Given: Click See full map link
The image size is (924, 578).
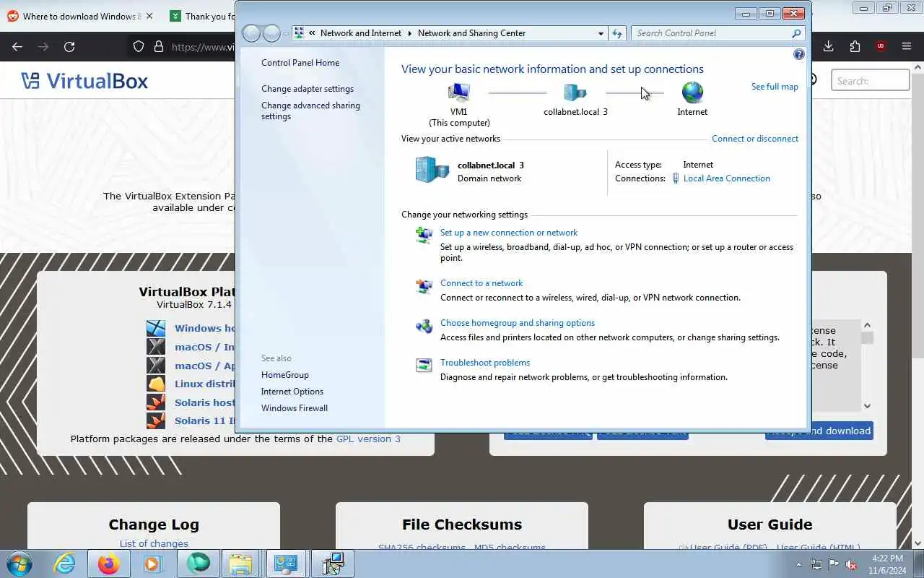Looking at the screenshot, I should coord(775,87).
